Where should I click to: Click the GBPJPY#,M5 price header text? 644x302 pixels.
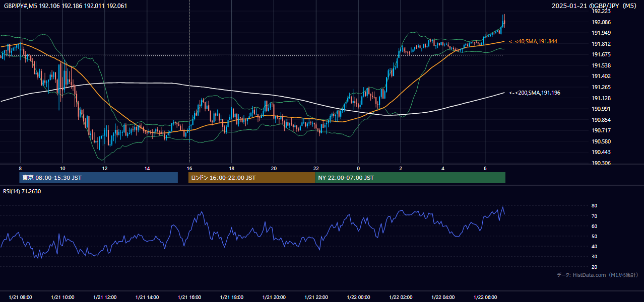click(66, 6)
